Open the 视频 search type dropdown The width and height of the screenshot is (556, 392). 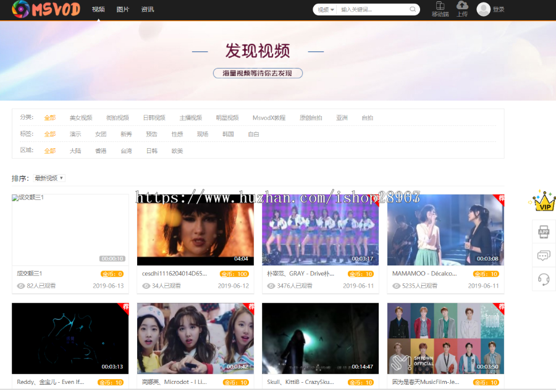pyautogui.click(x=326, y=10)
